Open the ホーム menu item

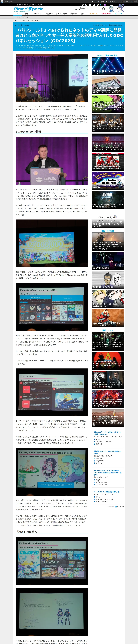click(x=18, y=14)
